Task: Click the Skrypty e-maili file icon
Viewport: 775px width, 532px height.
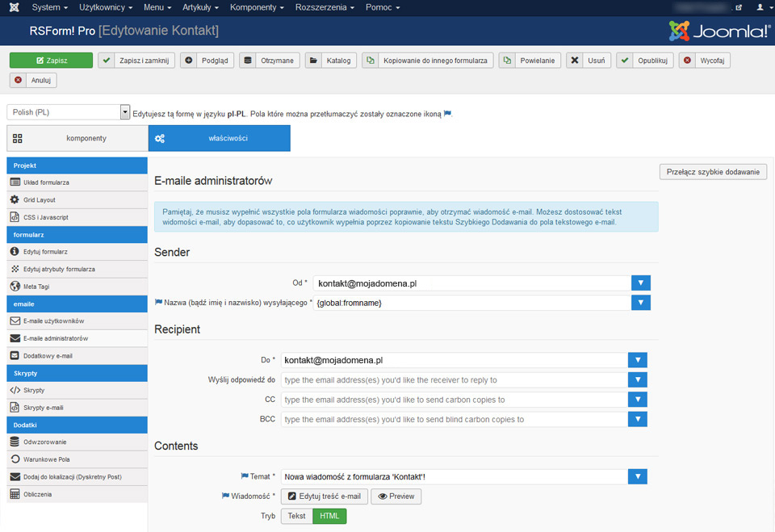Action: tap(15, 408)
